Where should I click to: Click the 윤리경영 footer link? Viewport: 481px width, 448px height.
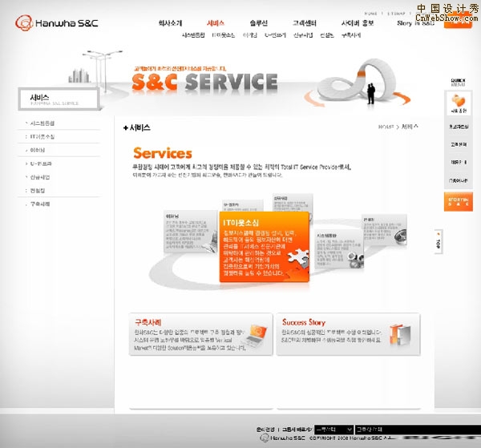(265, 430)
